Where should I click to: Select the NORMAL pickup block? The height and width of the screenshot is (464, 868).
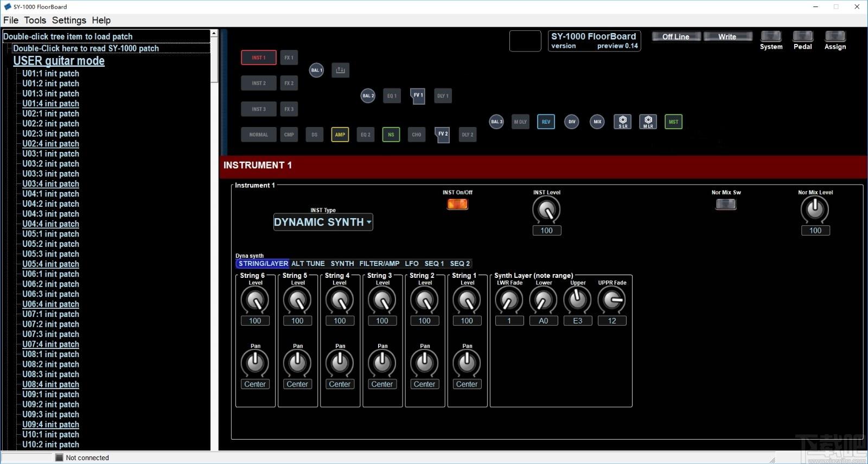[259, 135]
